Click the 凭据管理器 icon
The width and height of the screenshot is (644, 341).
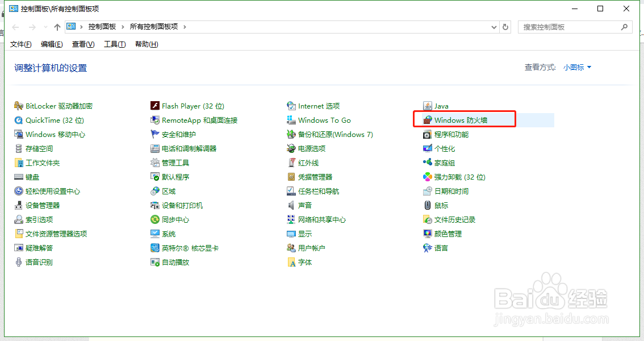point(291,177)
